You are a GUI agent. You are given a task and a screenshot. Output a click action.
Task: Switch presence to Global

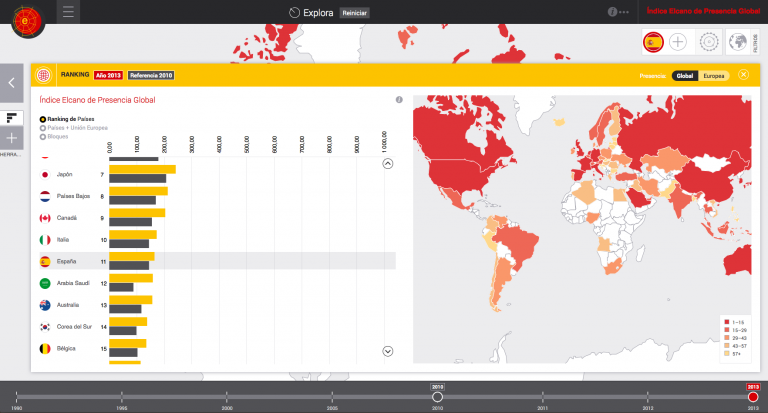pos(685,75)
